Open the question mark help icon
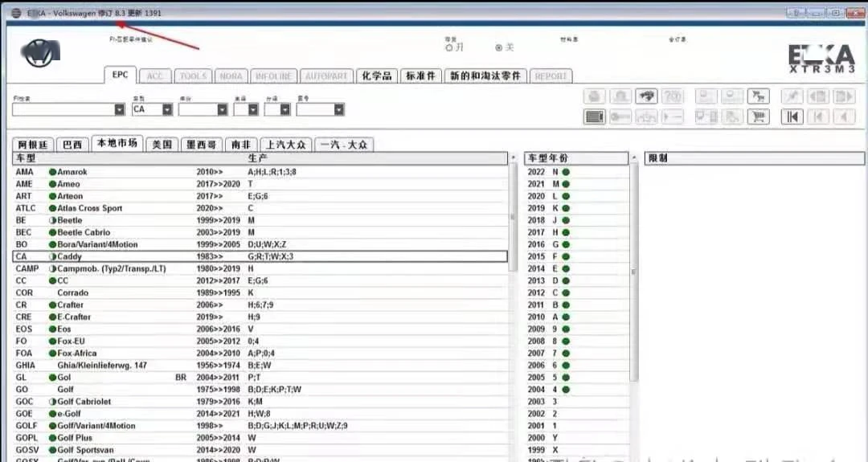This screenshot has width=868, height=462. pos(672,96)
